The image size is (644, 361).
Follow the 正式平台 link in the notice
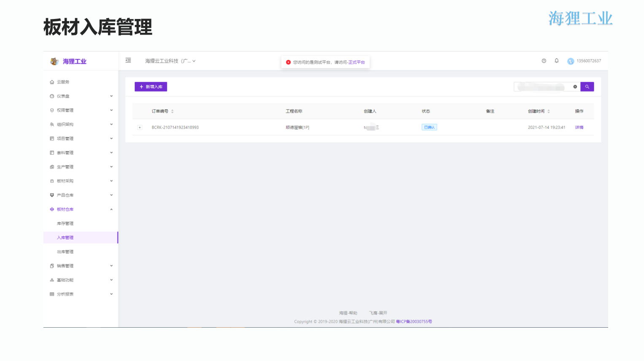pos(356,62)
